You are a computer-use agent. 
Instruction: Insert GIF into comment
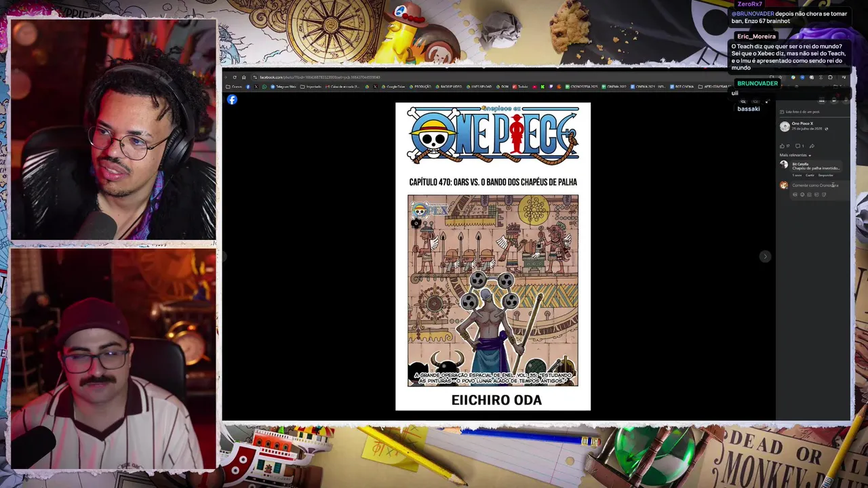tap(816, 195)
